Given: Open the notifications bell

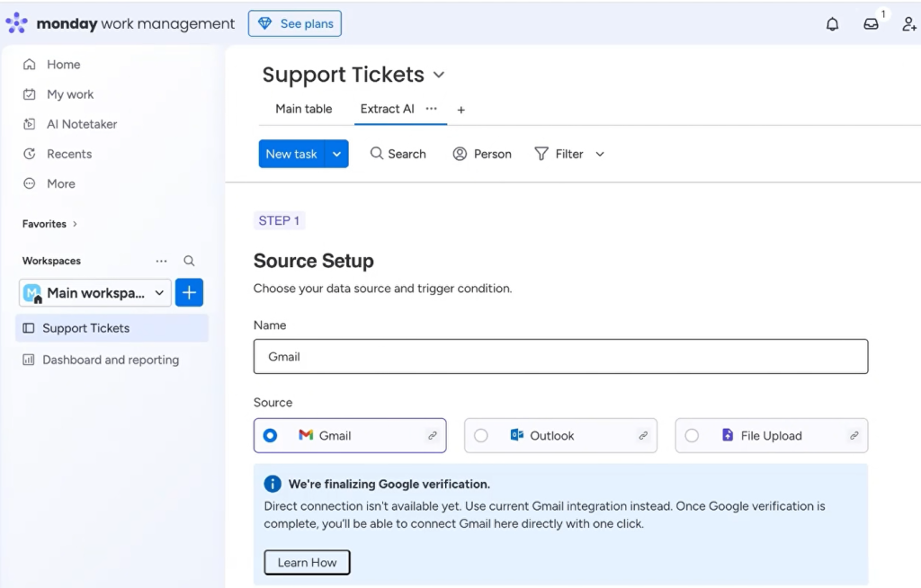Looking at the screenshot, I should pos(832,24).
